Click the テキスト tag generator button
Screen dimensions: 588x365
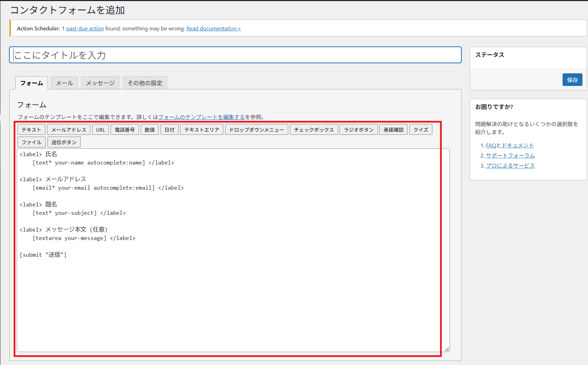[31, 130]
